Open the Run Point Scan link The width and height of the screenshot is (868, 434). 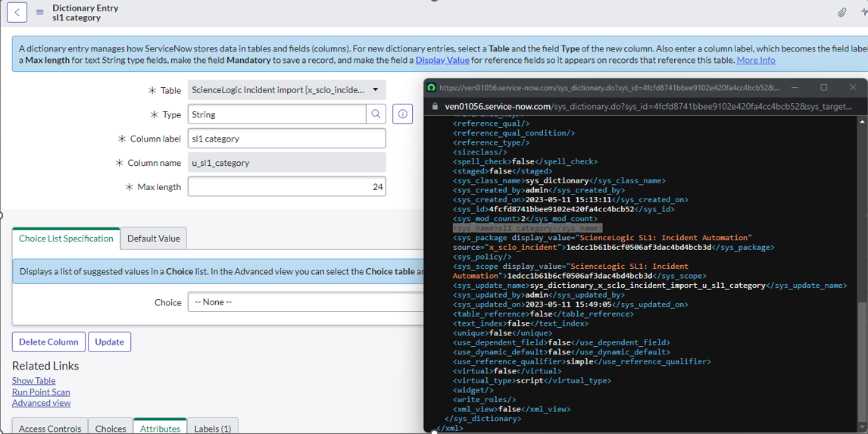[41, 392]
